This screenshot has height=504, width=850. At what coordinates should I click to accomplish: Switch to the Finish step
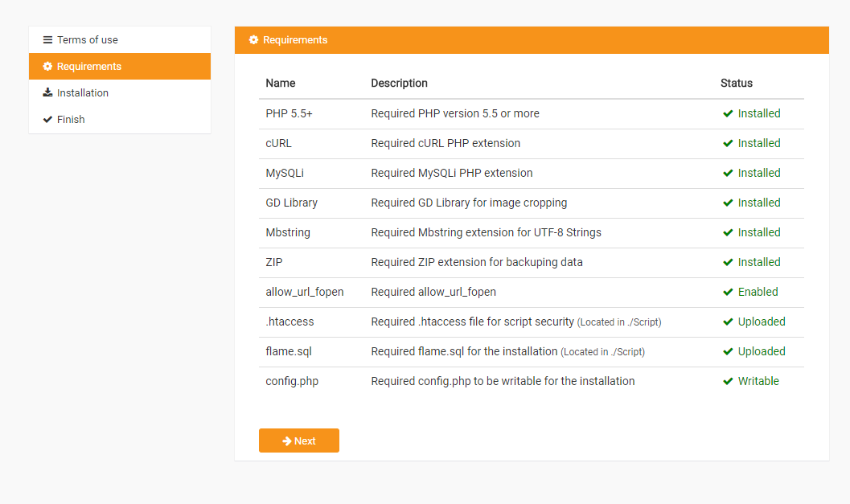pyautogui.click(x=71, y=119)
